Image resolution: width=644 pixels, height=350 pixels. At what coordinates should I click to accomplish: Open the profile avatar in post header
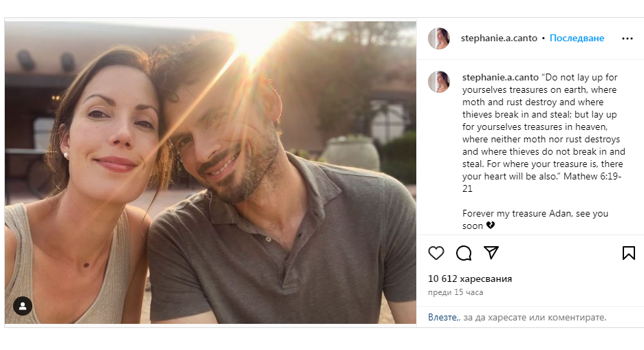[439, 39]
